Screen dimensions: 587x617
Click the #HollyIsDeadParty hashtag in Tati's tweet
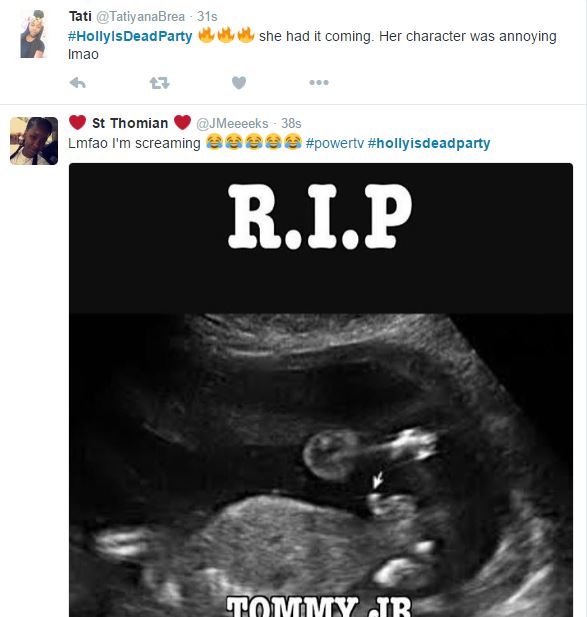pyautogui.click(x=130, y=36)
